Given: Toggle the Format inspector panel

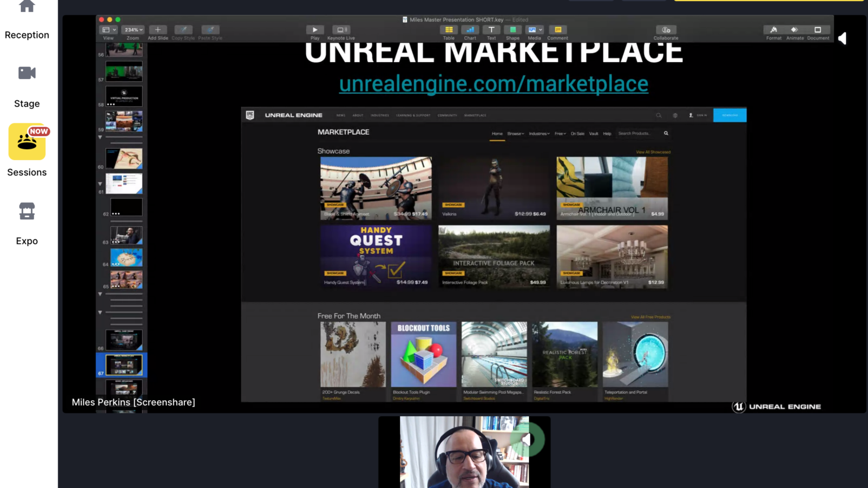Looking at the screenshot, I should point(774,30).
